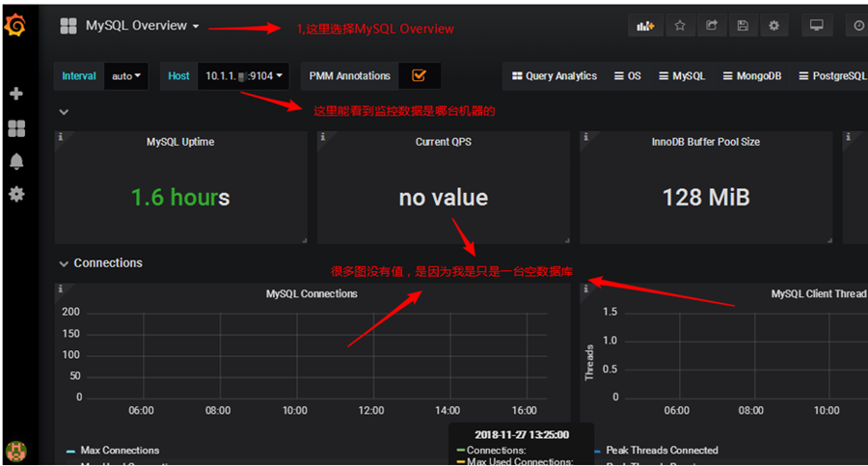This screenshot has height=466, width=868.
Task: Toggle the Peak Threads Connected legend series
Action: [x=662, y=450]
